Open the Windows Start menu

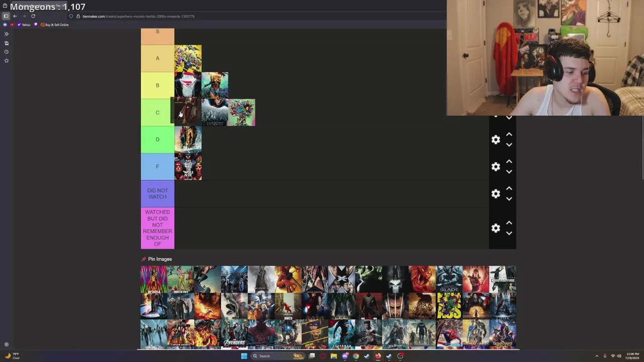point(244,356)
